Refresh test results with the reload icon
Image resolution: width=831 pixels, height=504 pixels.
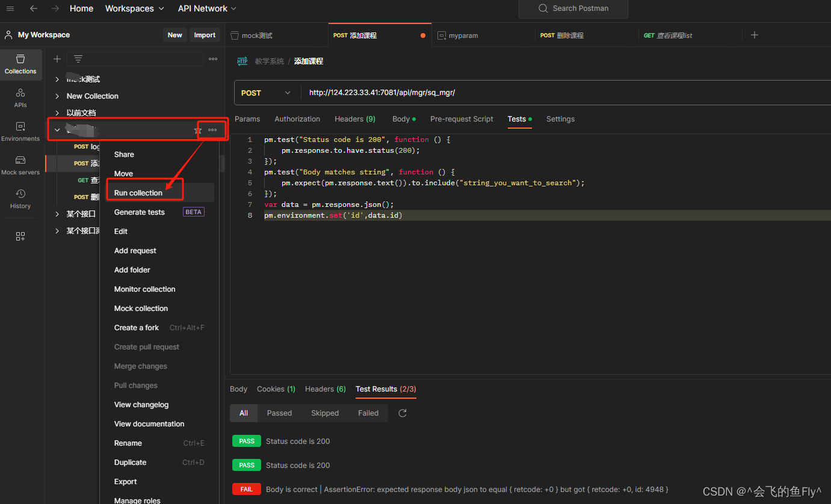(x=403, y=413)
